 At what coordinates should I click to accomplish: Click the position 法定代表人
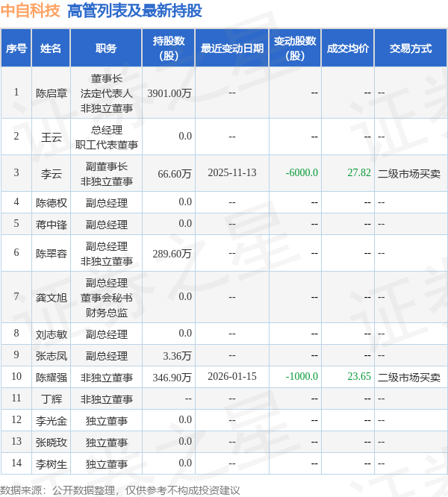pos(107,93)
